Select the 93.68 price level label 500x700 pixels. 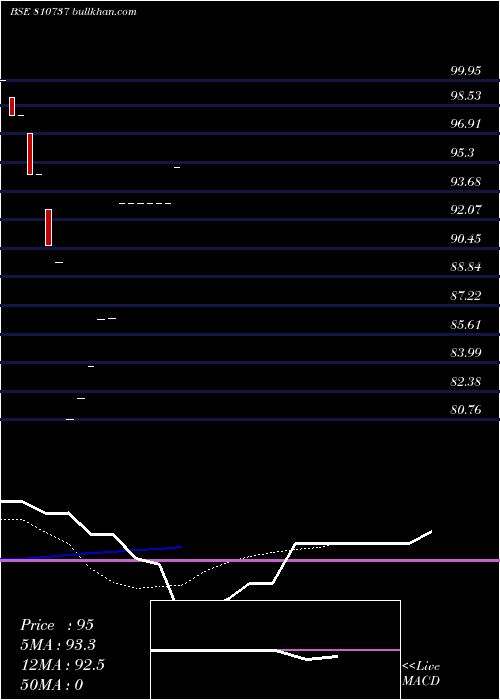(x=466, y=182)
